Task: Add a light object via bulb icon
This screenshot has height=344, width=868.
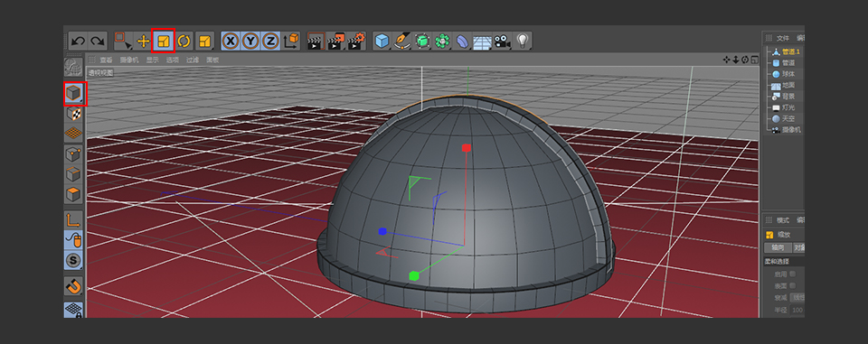Action: pyautogui.click(x=522, y=41)
